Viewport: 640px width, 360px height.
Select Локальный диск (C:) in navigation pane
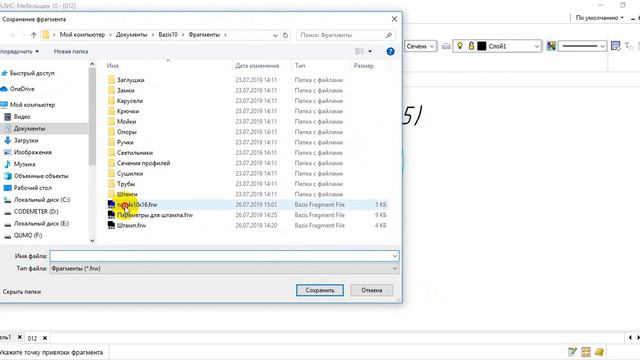click(x=41, y=200)
